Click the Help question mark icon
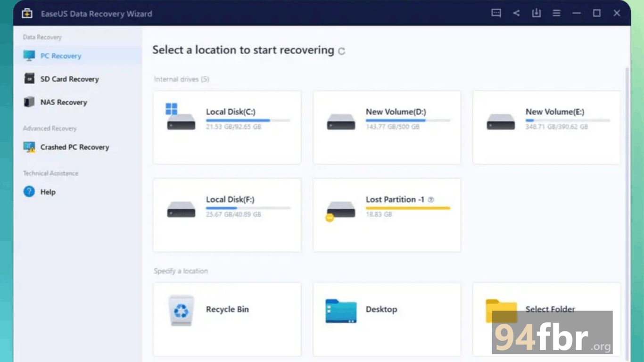 (x=29, y=192)
